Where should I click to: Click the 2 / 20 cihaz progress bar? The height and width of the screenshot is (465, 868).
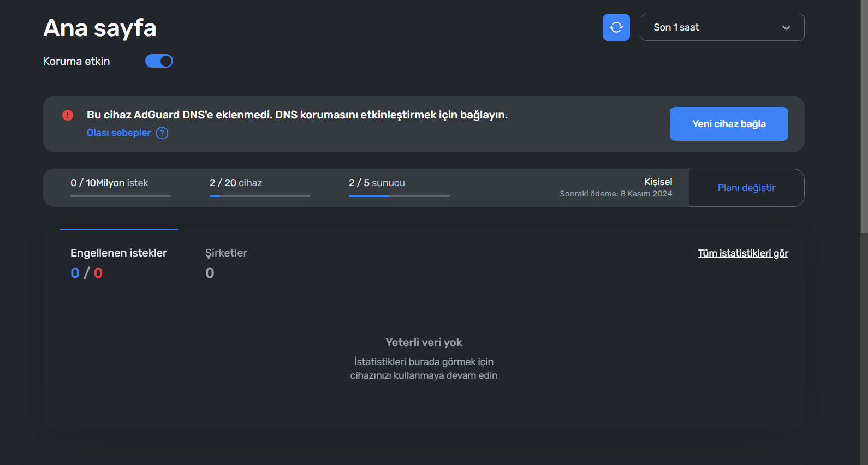(260, 196)
